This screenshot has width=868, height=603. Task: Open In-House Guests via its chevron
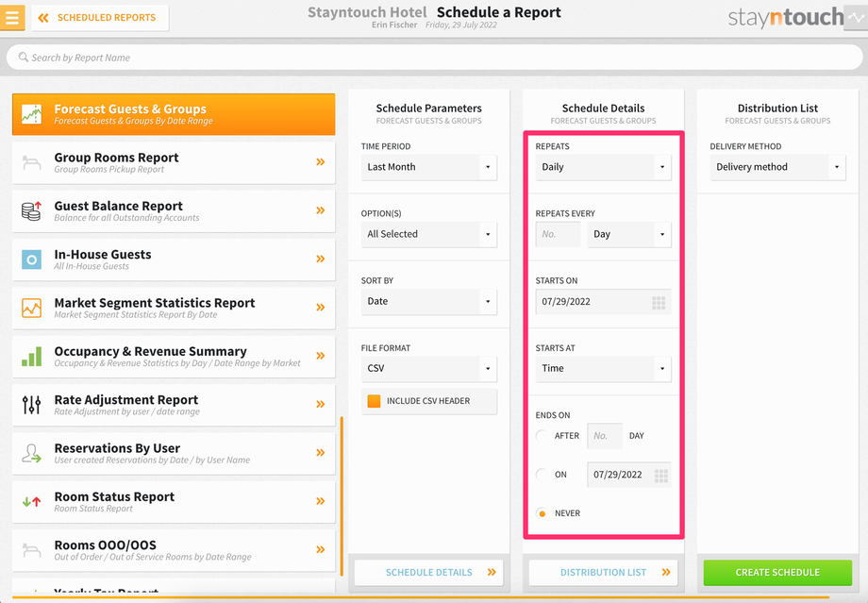(321, 259)
